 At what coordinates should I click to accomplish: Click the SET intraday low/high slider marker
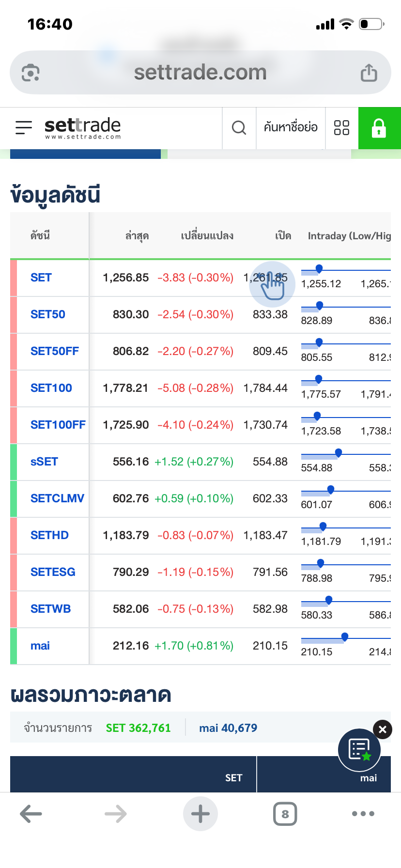319,268
